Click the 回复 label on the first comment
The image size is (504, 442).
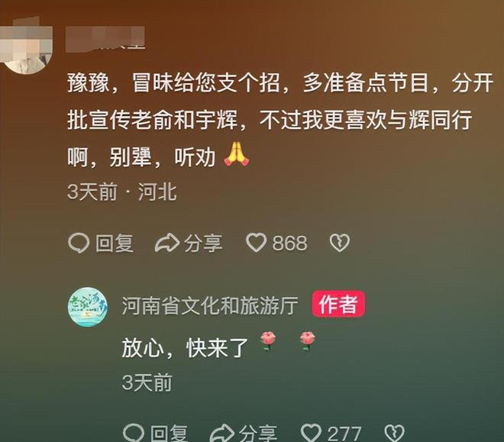click(115, 244)
